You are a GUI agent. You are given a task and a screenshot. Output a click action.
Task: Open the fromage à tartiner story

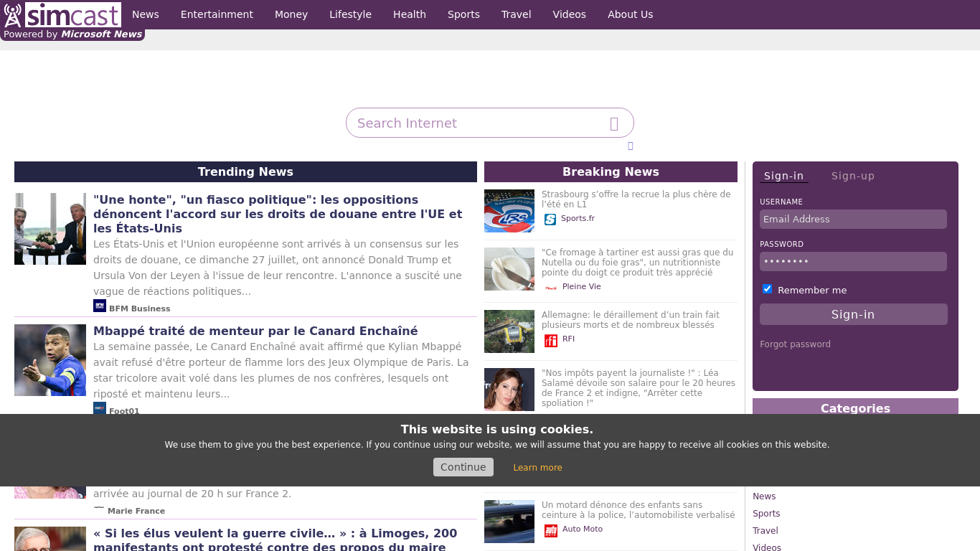(x=637, y=263)
